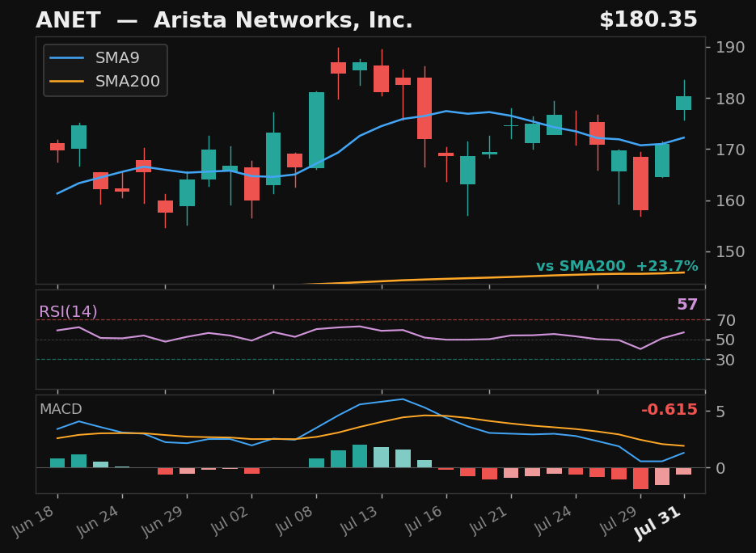Click the first red Jun 18 candlestick
The height and width of the screenshot is (553, 756).
point(57,146)
